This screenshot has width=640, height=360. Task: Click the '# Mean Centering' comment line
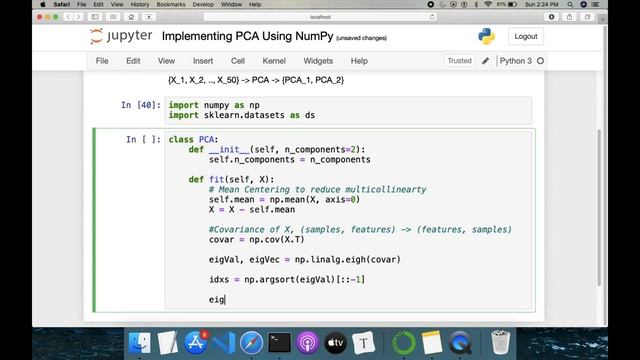point(318,189)
